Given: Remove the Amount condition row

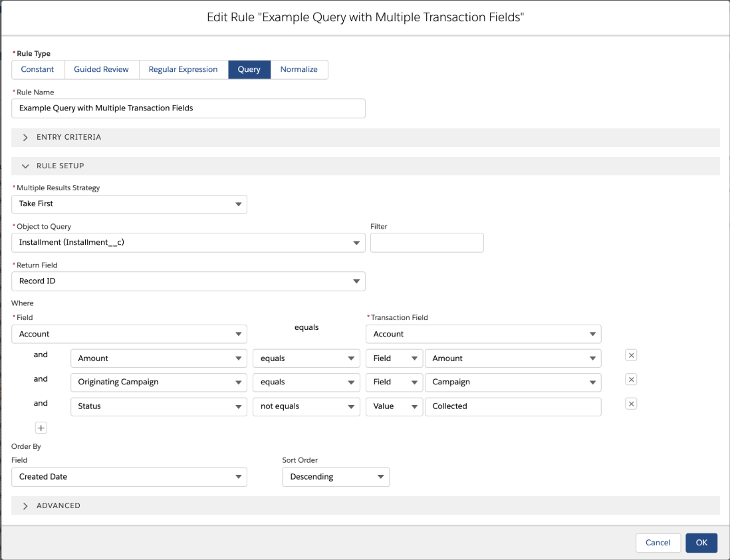Looking at the screenshot, I should (630, 355).
